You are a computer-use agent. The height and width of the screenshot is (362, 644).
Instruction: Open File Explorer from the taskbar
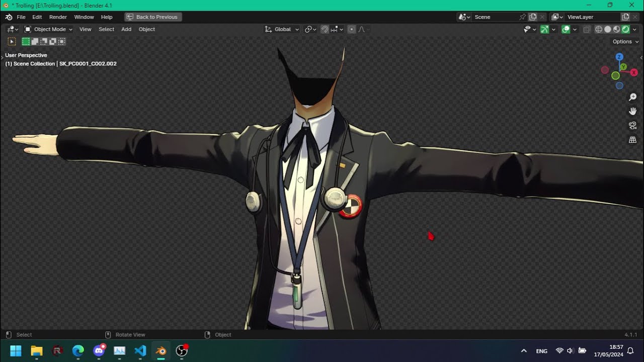pos(37,350)
